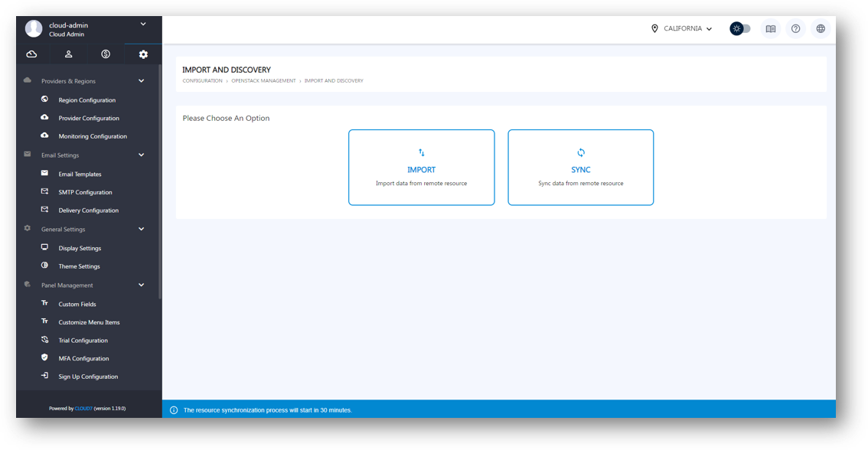Click the settings gear sidebar icon
The width and height of the screenshot is (868, 450).
click(x=142, y=54)
